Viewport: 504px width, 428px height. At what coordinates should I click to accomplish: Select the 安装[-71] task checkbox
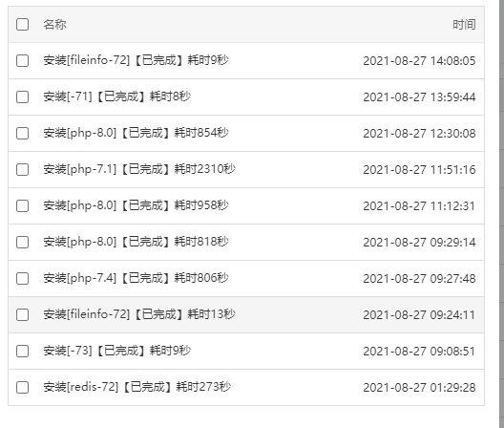click(22, 97)
